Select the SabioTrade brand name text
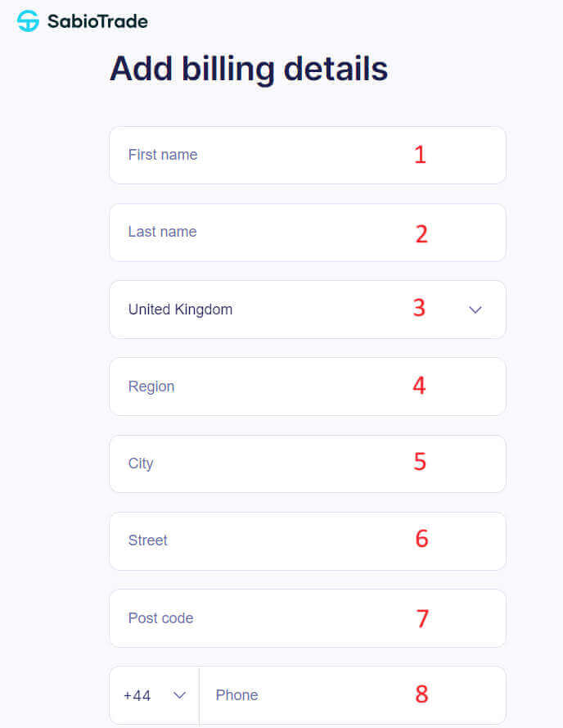This screenshot has width=563, height=728. 96,21
